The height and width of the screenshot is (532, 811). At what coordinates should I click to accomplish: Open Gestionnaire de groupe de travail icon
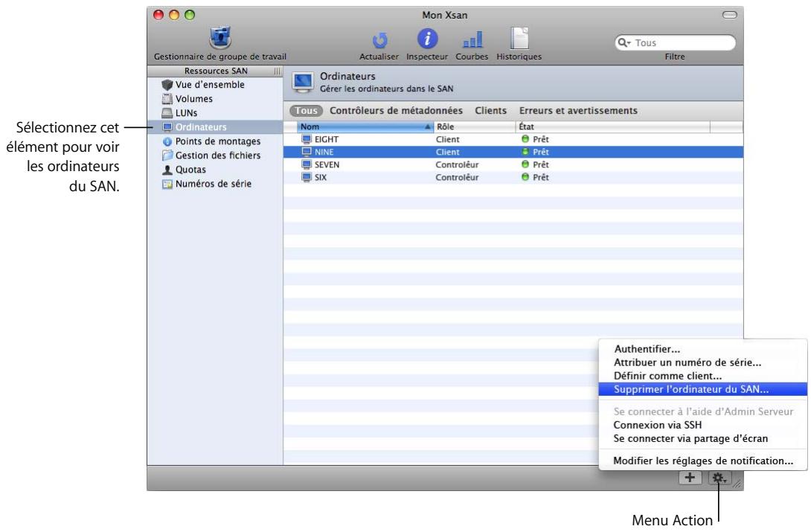[x=220, y=38]
